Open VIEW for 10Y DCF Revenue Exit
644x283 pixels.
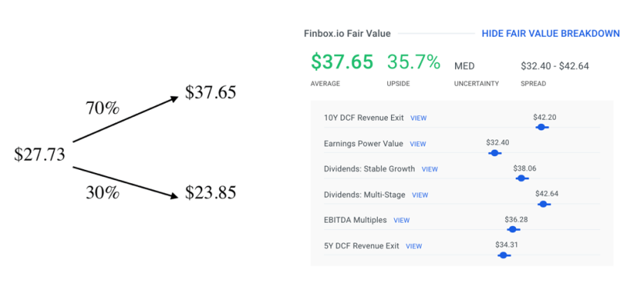[418, 119]
